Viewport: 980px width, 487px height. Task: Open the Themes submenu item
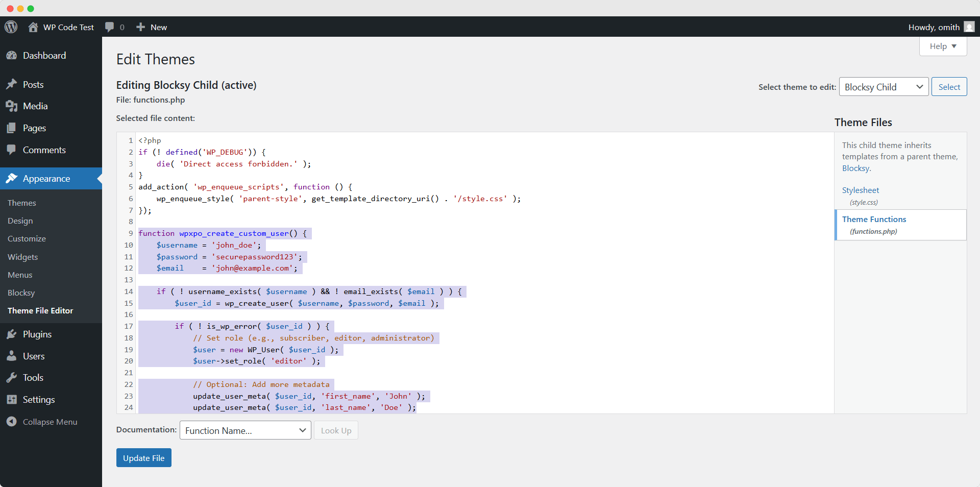pos(22,203)
